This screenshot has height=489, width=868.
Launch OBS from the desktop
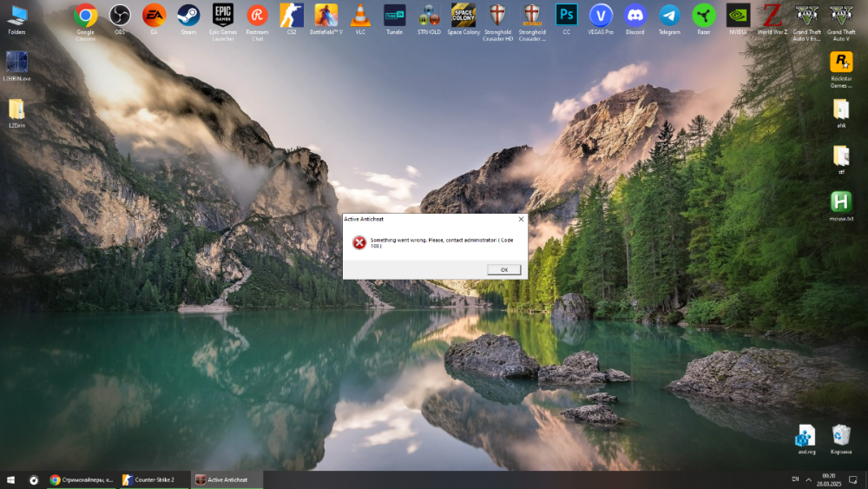click(x=120, y=16)
